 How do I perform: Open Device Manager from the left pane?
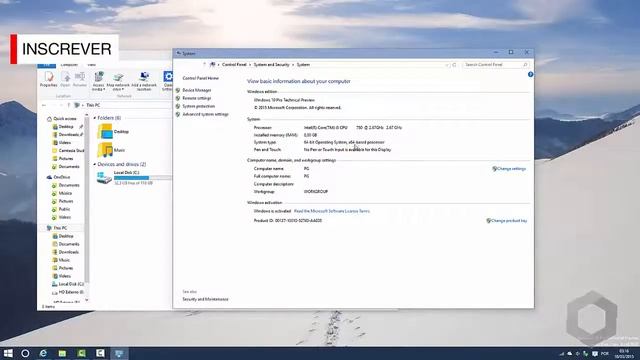(196, 90)
